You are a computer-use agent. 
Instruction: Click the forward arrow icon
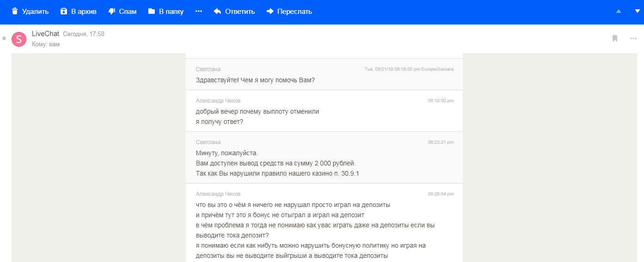(270, 12)
